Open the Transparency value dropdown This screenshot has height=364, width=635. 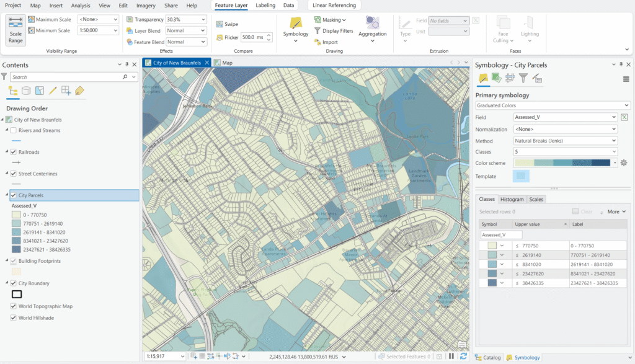(x=203, y=19)
